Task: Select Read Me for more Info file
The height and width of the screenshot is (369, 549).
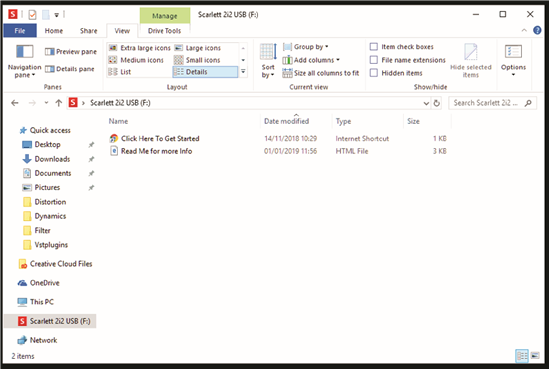Action: point(157,151)
